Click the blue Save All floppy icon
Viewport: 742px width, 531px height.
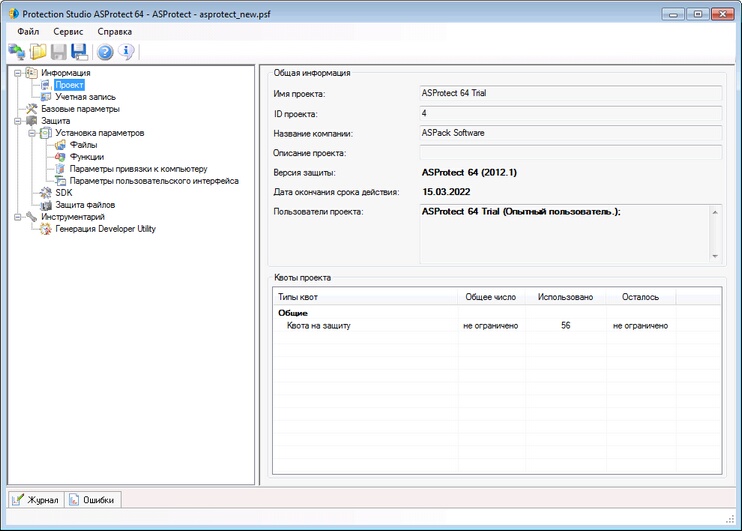pos(79,52)
